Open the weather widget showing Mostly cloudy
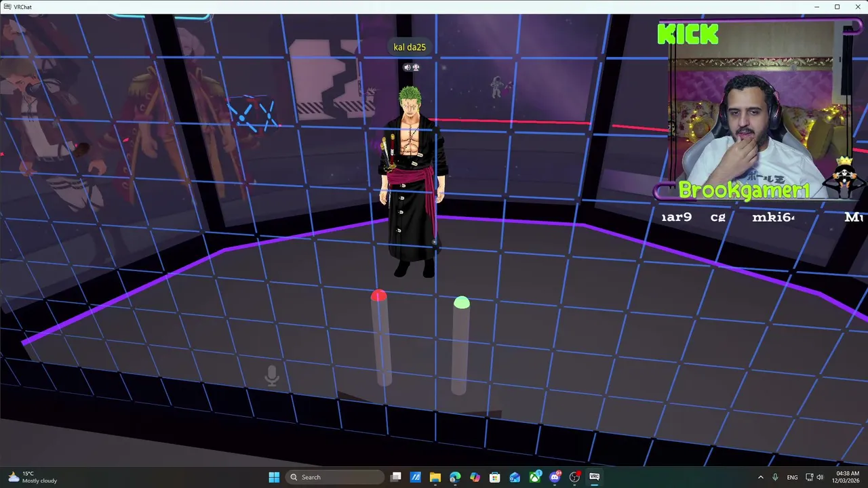The image size is (868, 488). [x=34, y=477]
